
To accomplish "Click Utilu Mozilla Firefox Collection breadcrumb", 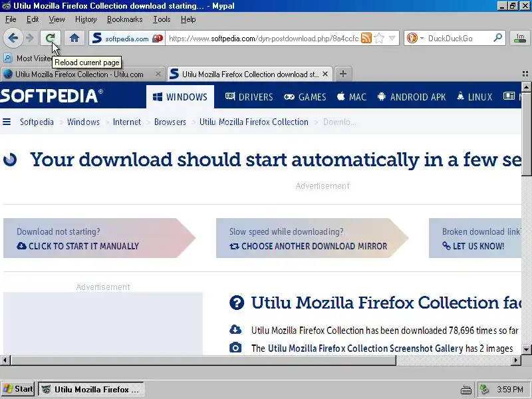I will click(x=254, y=122).
